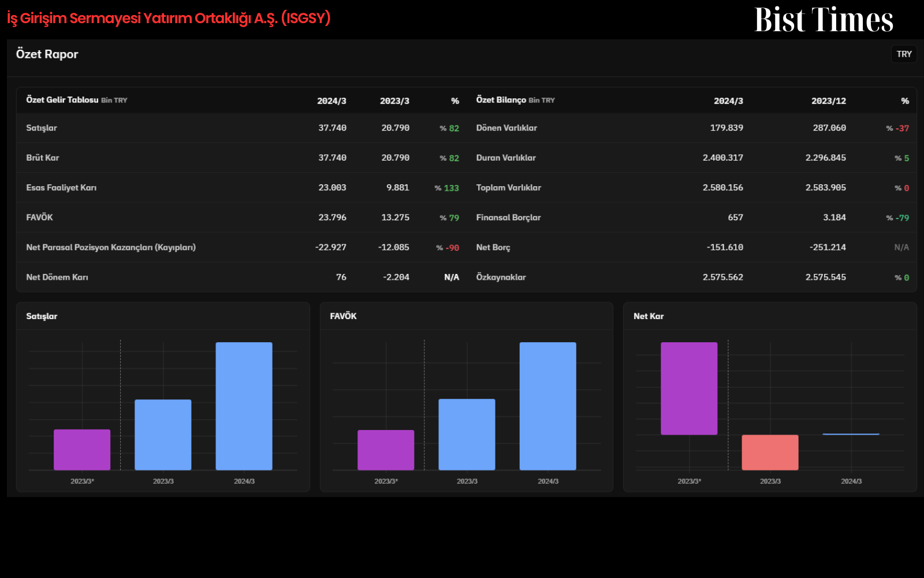924x578 pixels.
Task: Select the Satışlar 2024/3 value 37.740
Action: point(332,128)
